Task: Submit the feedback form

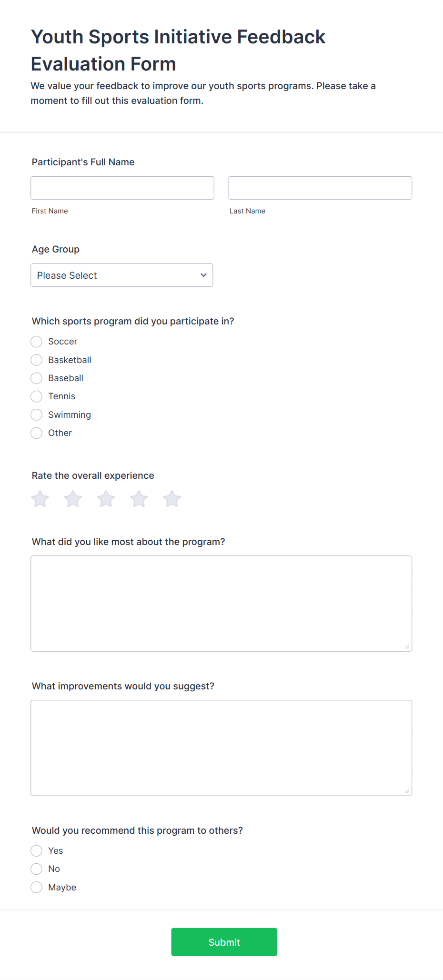Action: (224, 942)
